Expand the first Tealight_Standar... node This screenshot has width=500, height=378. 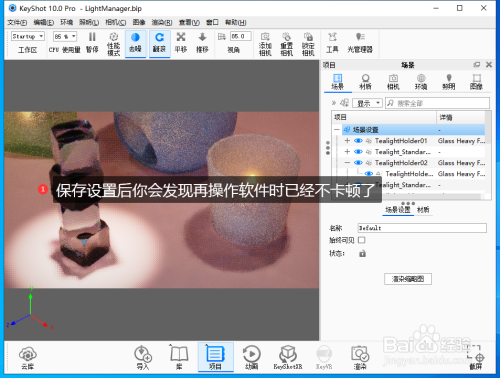[x=347, y=152]
